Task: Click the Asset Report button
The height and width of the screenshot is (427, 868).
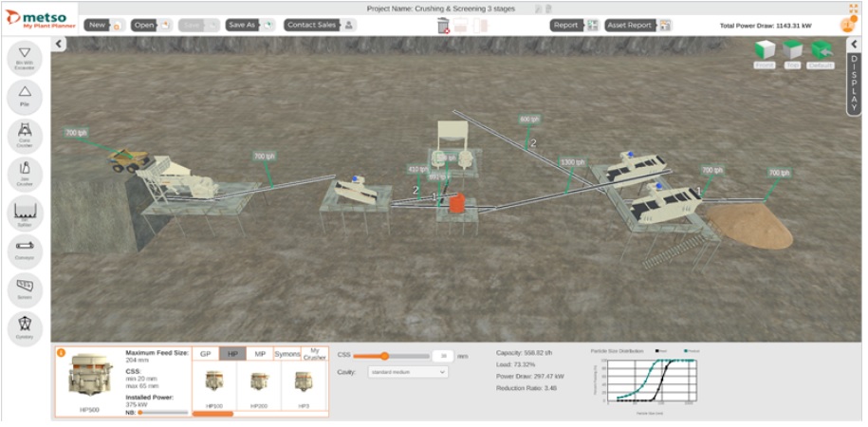Action: tap(638, 25)
